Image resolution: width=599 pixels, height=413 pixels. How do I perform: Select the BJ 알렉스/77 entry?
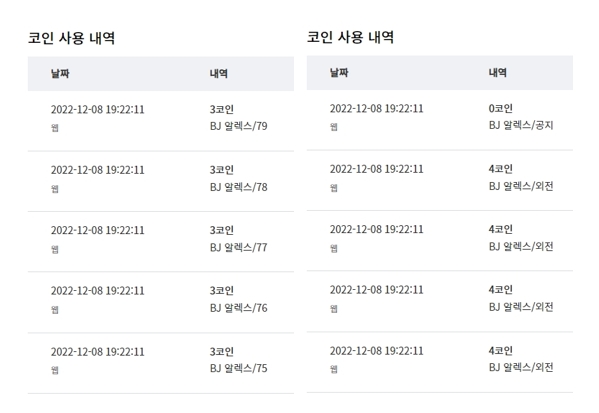[x=238, y=247]
